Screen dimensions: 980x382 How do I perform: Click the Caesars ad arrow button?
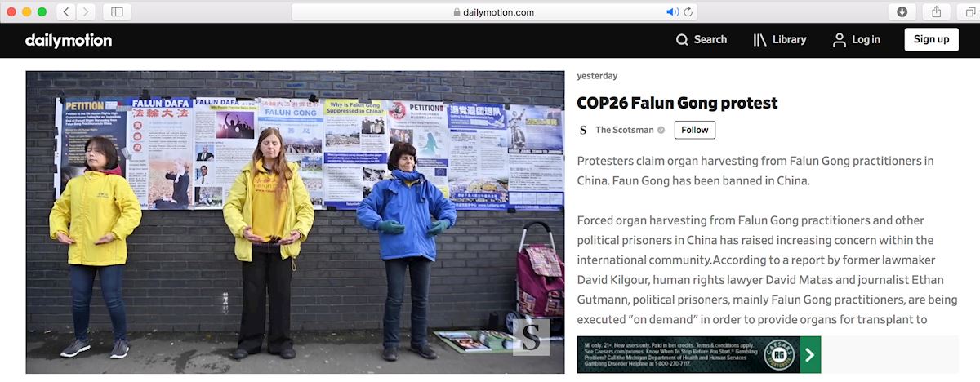click(x=810, y=354)
